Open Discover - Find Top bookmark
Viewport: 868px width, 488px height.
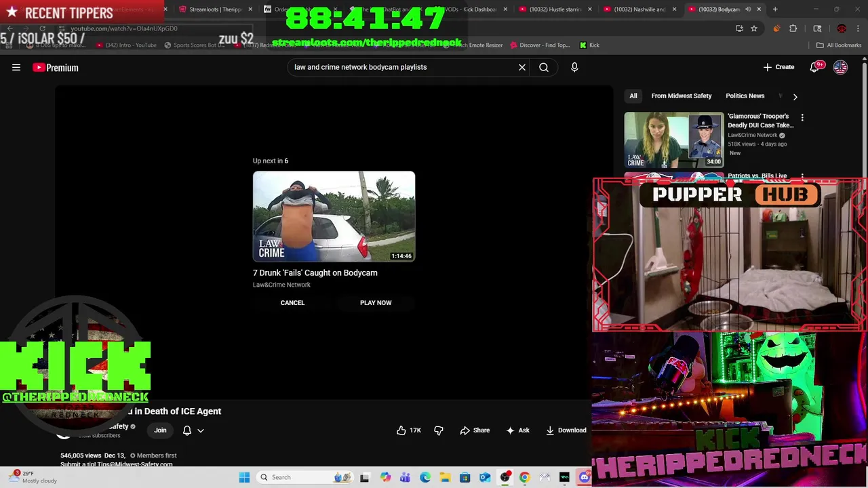[540, 45]
